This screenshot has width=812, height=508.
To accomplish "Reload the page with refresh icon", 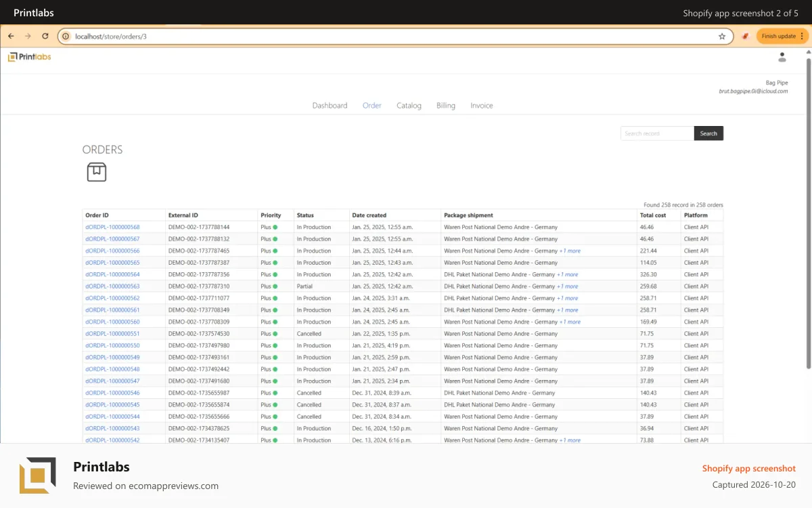I will [45, 36].
